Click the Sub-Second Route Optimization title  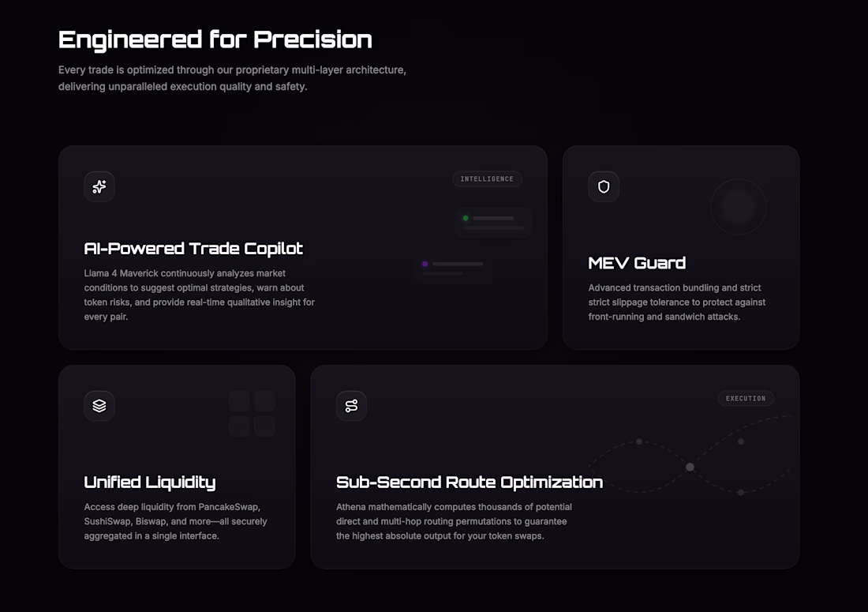(470, 482)
